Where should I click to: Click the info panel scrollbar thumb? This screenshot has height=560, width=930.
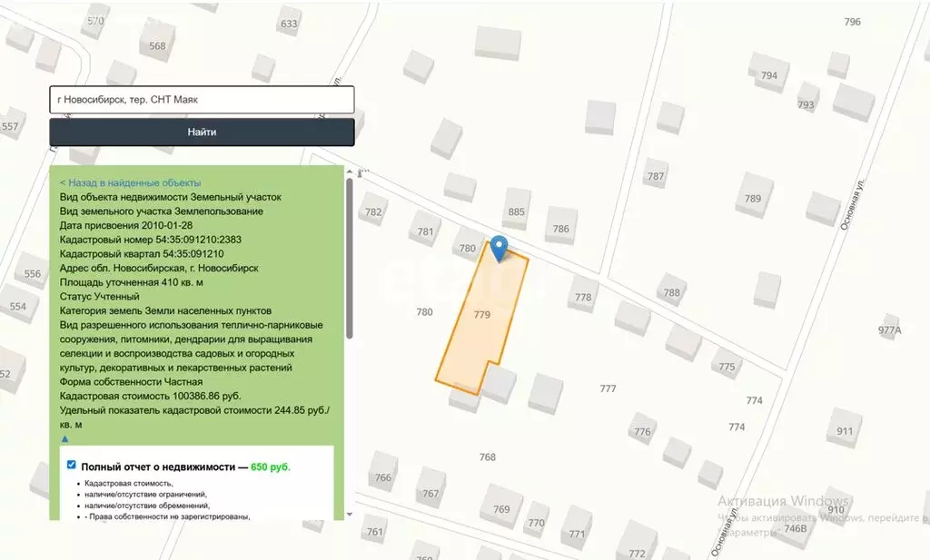click(350, 259)
